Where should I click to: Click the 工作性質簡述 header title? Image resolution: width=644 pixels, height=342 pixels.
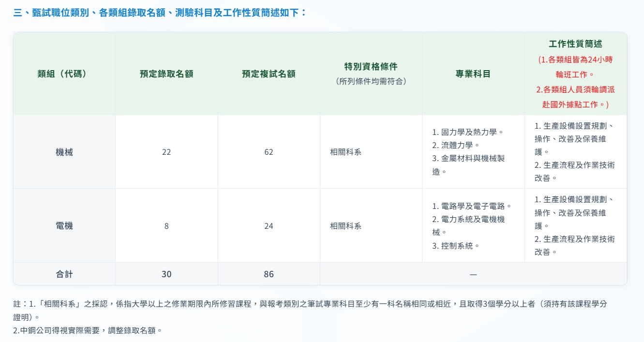575,44
